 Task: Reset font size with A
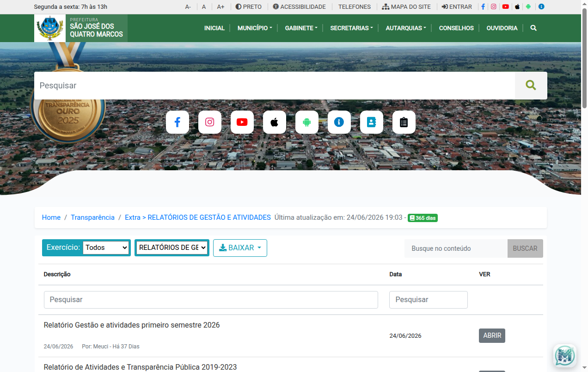coord(204,7)
